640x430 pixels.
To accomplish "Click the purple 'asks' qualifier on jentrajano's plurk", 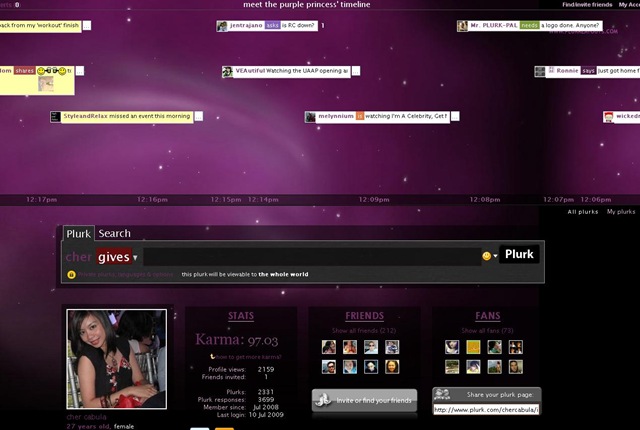I will pyautogui.click(x=272, y=25).
